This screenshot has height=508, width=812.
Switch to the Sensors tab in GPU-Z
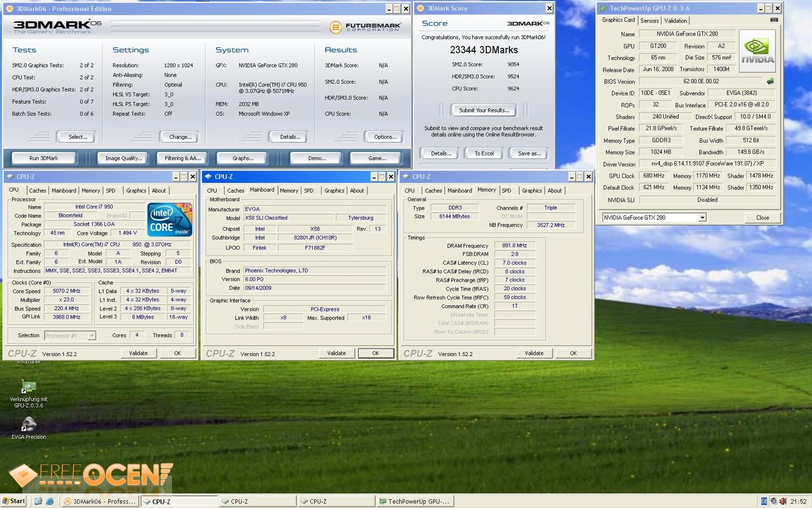tap(650, 21)
